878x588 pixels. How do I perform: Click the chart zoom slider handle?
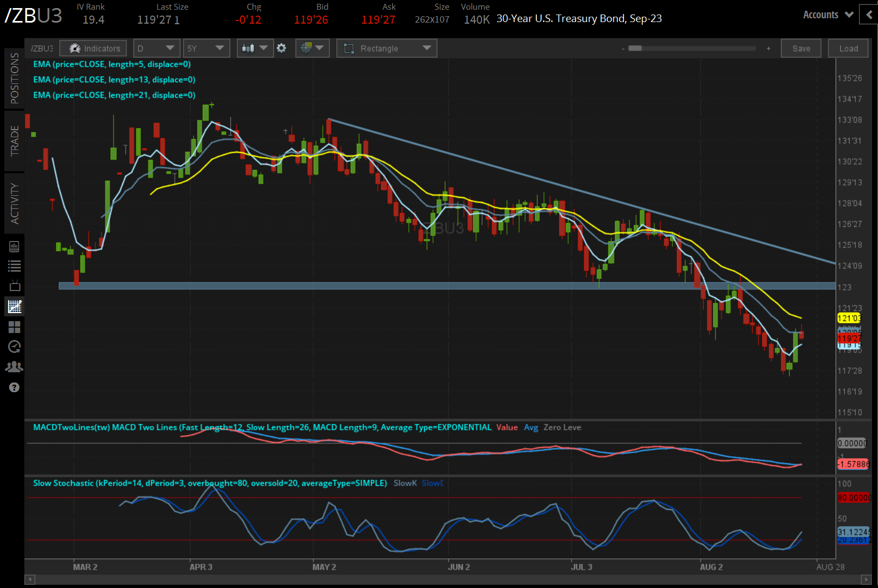click(635, 48)
